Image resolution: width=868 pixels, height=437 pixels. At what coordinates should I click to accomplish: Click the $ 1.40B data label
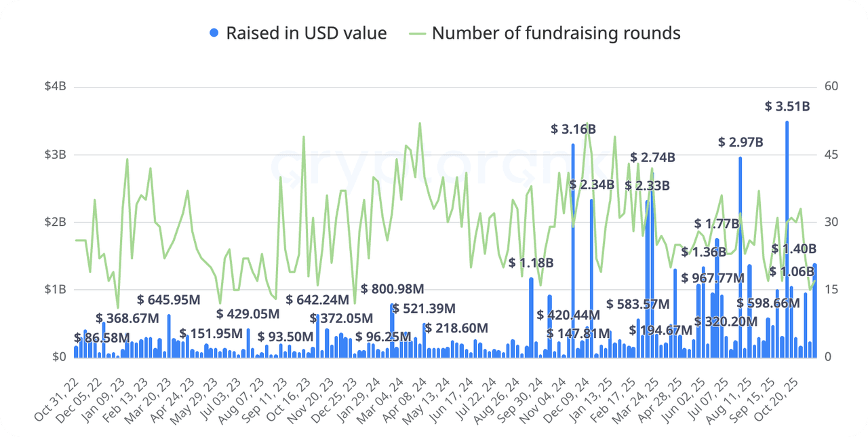(794, 249)
